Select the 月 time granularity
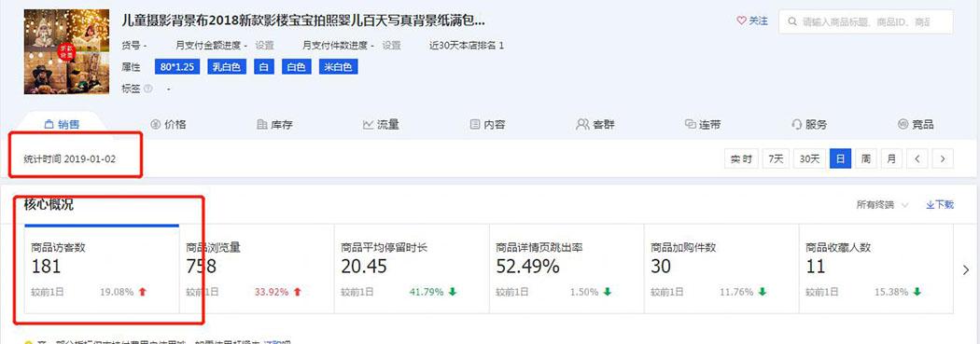Screen dimensions: 980x344 click(x=891, y=158)
